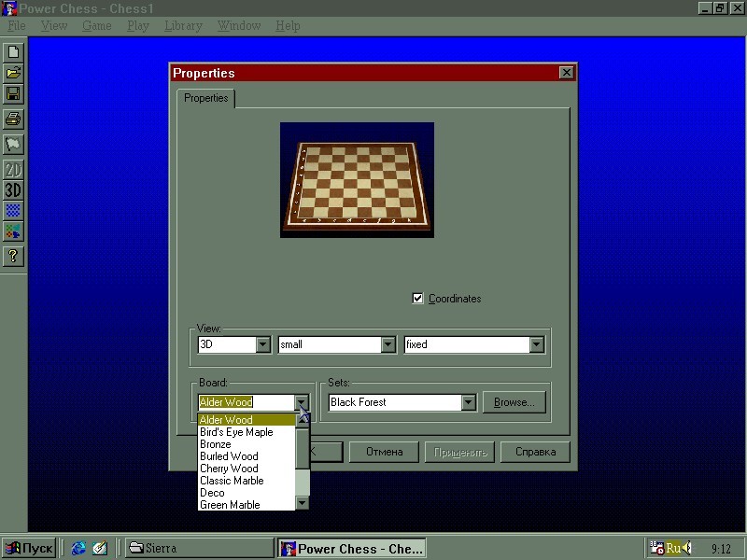
Task: Open the Play menu
Action: click(x=137, y=26)
